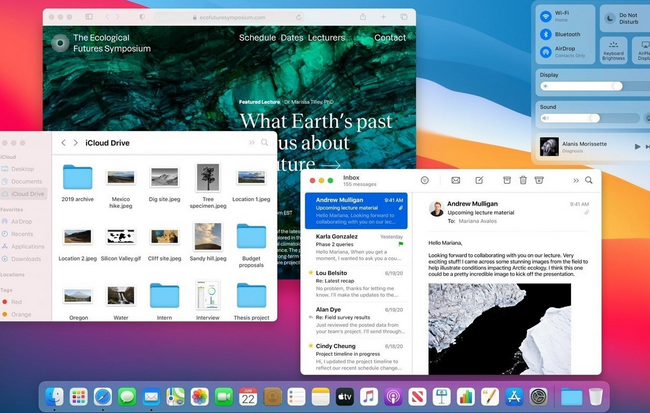Adjust the Sound volume slider
Image resolution: width=650 pixels, height=413 pixels.
tap(590, 118)
